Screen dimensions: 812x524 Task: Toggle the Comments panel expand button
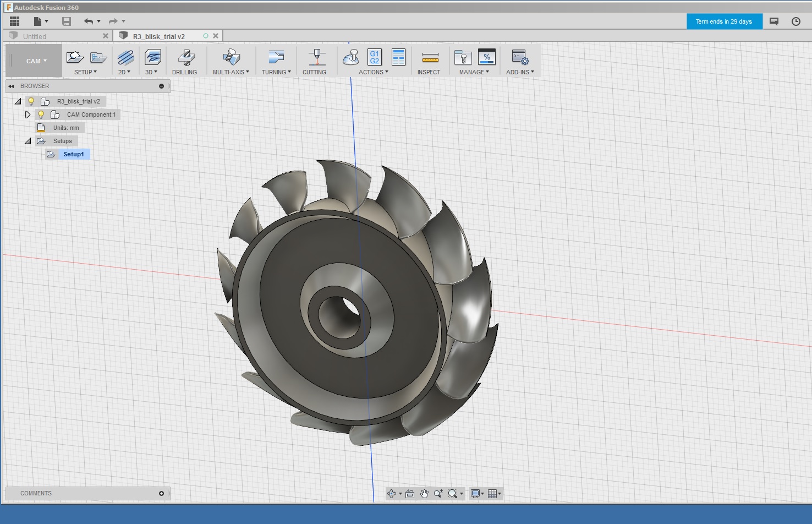pos(161,493)
